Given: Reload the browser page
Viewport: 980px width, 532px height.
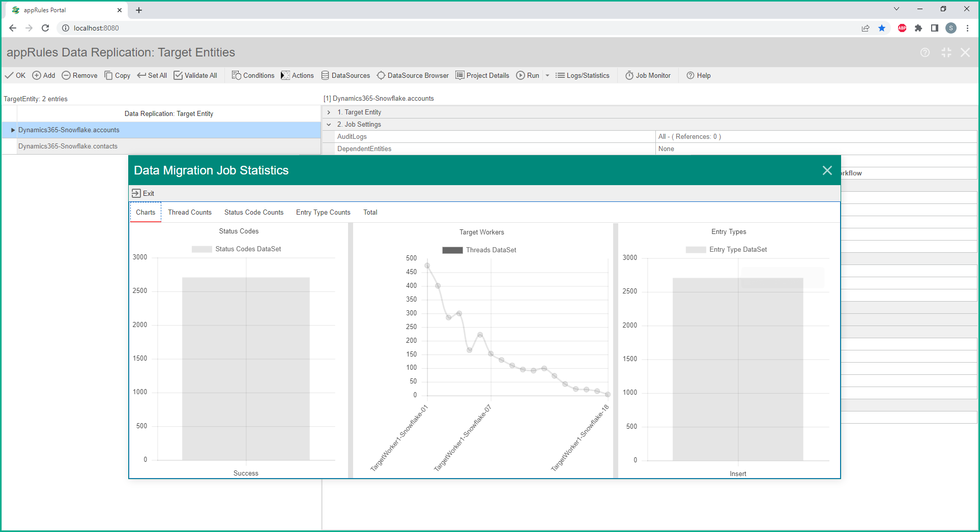Looking at the screenshot, I should point(45,28).
